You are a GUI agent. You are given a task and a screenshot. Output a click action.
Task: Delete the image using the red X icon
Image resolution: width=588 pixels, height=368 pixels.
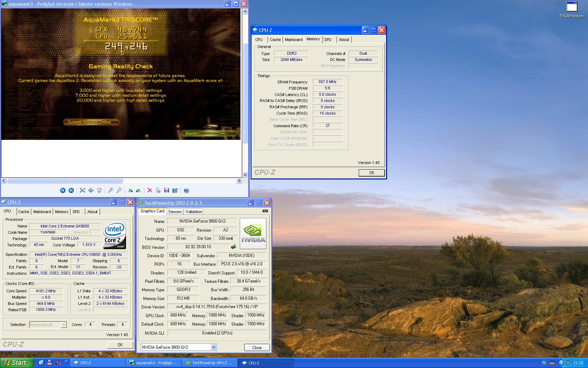(x=150, y=190)
